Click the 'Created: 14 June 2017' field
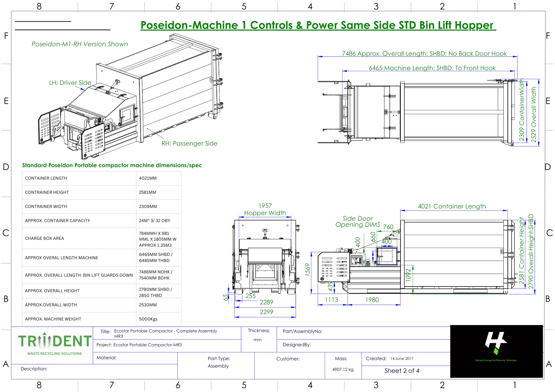 click(x=390, y=358)
